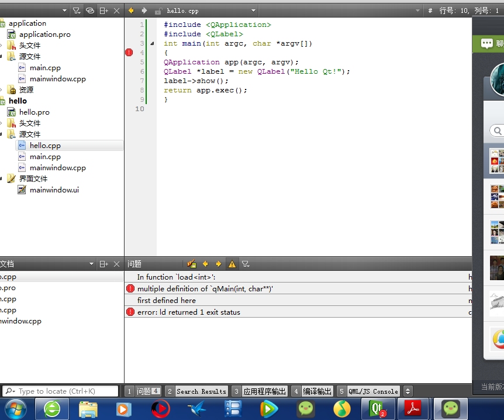Viewport: 504px width, 420px height.
Task: Open the hello.cpp file dropdown in editor bar
Action: [254, 11]
